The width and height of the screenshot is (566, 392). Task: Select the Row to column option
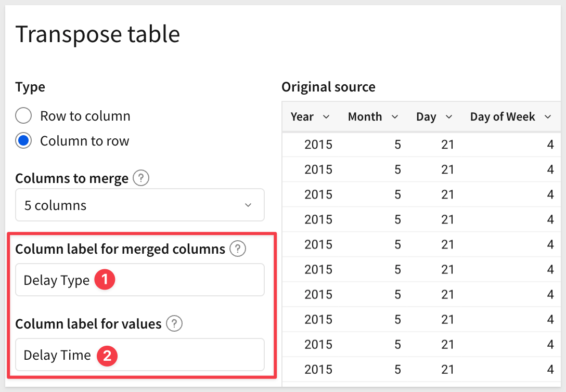(x=24, y=116)
